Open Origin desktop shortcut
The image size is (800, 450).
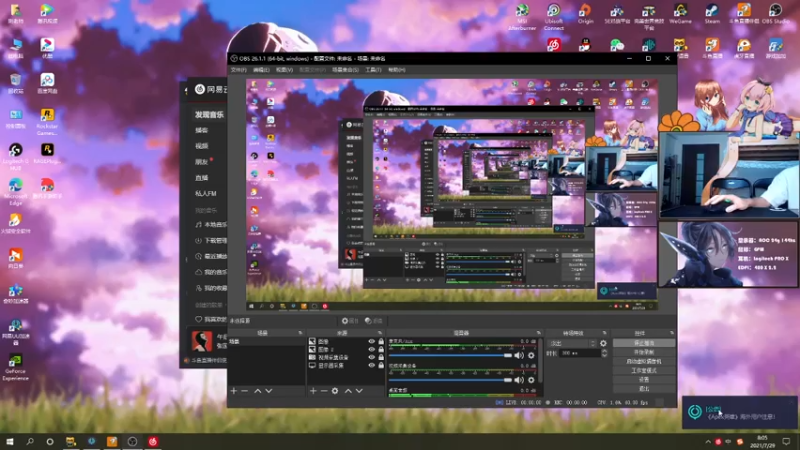585,14
